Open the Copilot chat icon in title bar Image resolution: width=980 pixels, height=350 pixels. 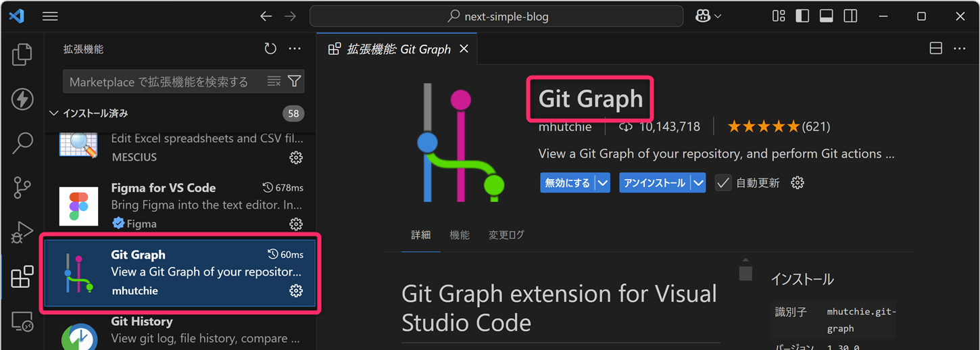703,16
